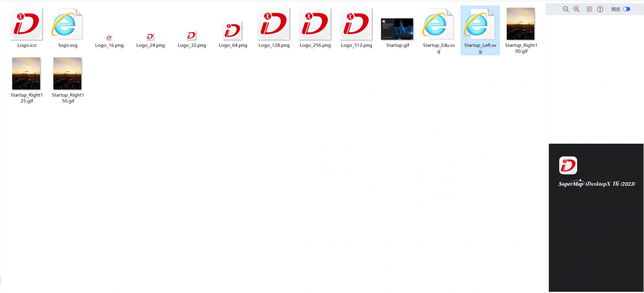Select the Logo_32.png icon

tap(192, 35)
